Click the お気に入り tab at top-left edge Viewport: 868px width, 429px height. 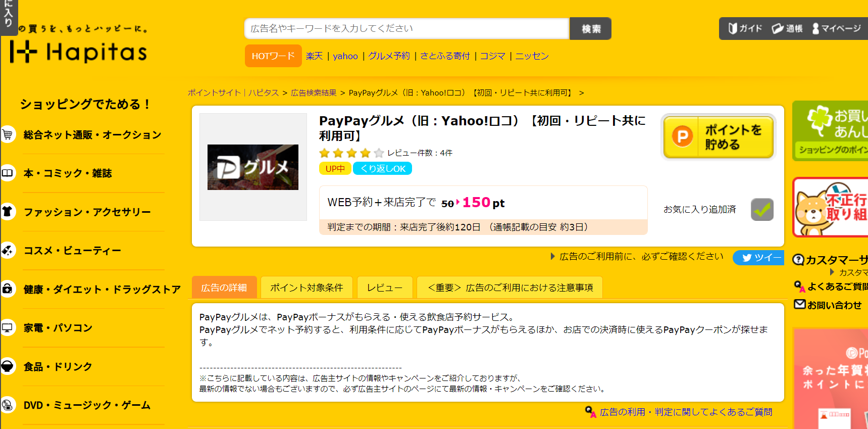[x=9, y=17]
